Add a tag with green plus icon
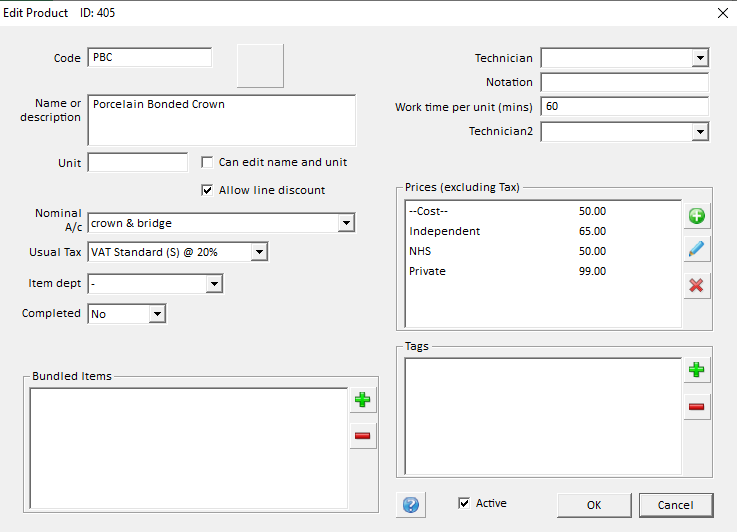 (696, 370)
